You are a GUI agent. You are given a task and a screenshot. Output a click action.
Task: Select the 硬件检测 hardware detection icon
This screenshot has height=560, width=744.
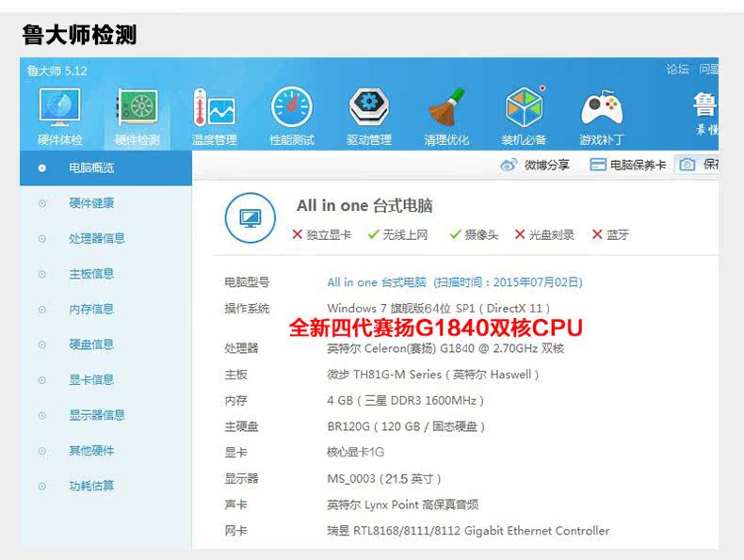[137, 106]
